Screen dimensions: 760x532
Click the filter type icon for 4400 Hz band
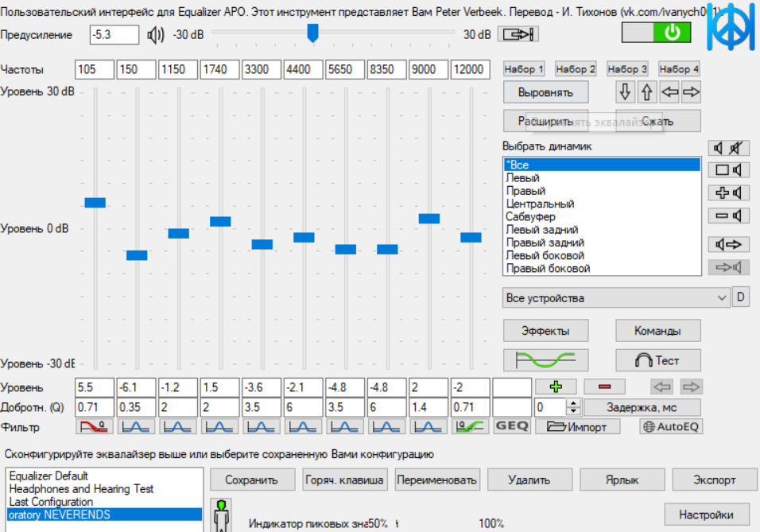[x=303, y=427]
